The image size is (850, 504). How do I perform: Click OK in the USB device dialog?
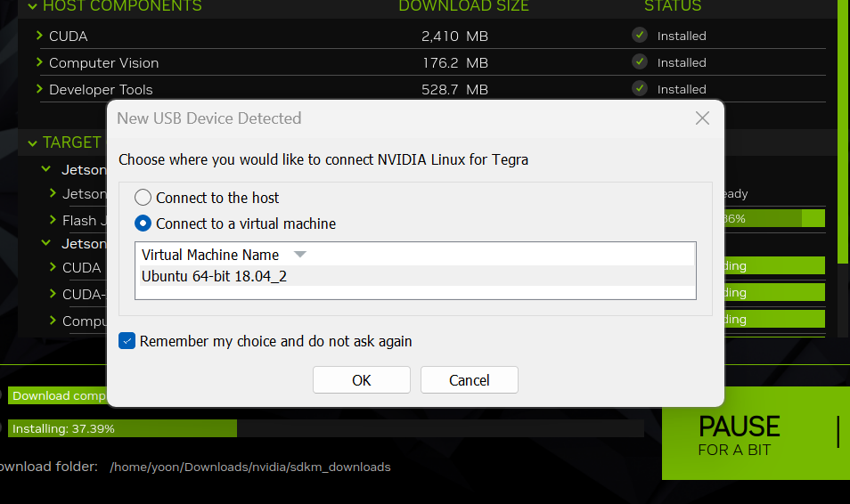point(362,380)
